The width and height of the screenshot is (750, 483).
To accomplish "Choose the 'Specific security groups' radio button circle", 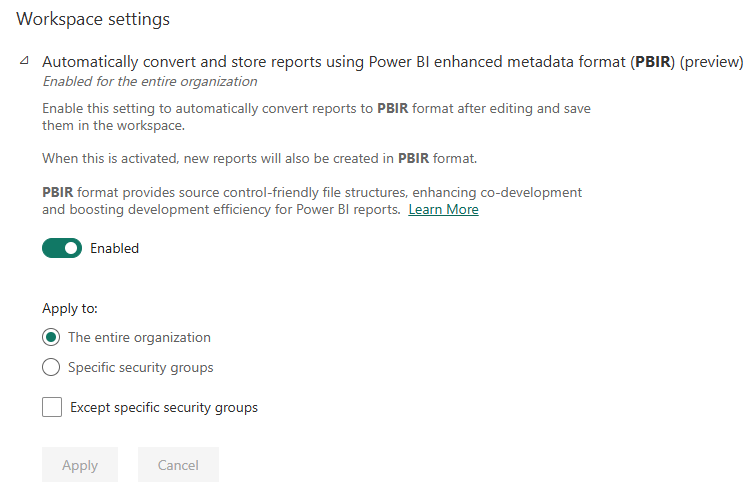I will [x=51, y=367].
